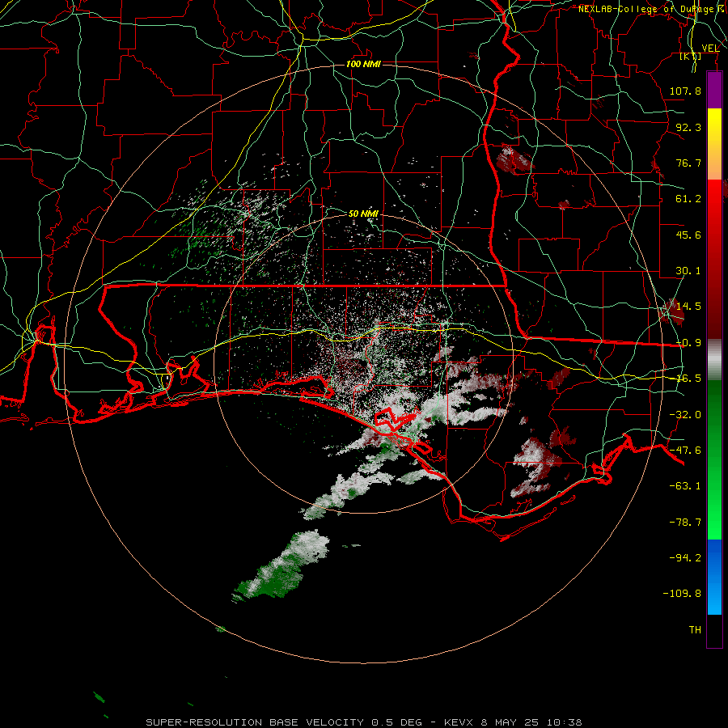Select the 61.2 scale value
This screenshot has height=728, width=728.
pyautogui.click(x=688, y=199)
